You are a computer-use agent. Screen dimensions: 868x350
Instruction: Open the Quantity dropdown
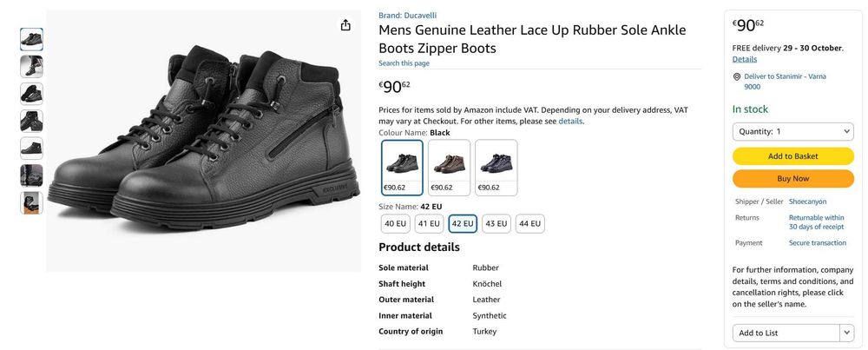(792, 131)
